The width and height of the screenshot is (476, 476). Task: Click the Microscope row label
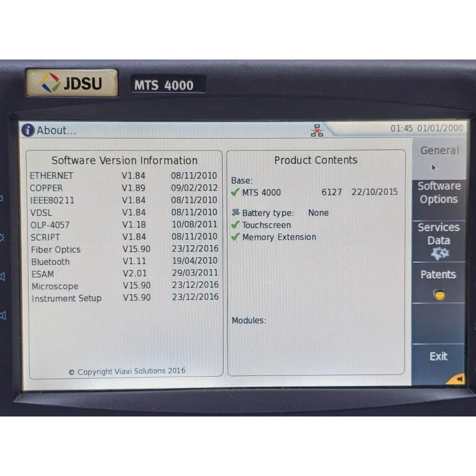(x=55, y=286)
